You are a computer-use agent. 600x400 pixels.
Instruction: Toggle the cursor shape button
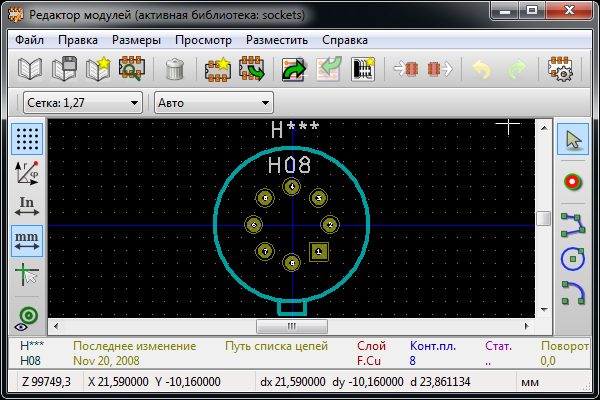pos(27,274)
